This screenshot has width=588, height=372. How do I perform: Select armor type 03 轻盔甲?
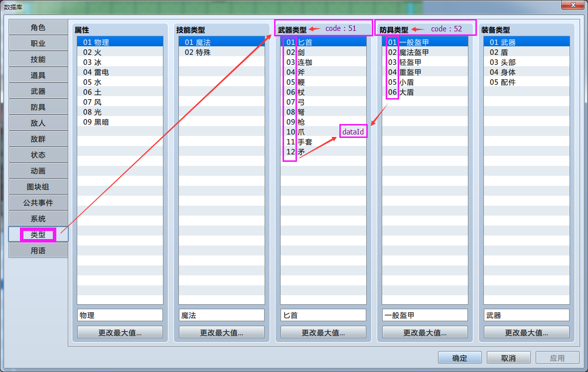pos(425,62)
